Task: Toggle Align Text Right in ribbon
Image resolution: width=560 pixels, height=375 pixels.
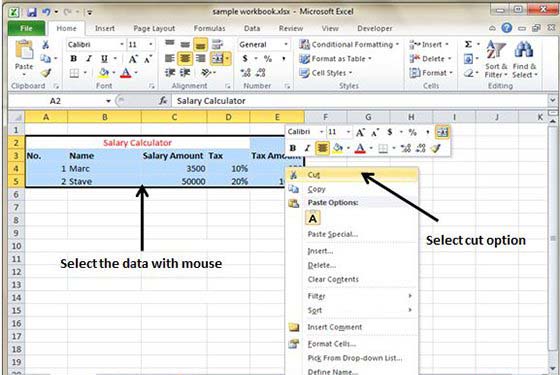Action: [200, 58]
